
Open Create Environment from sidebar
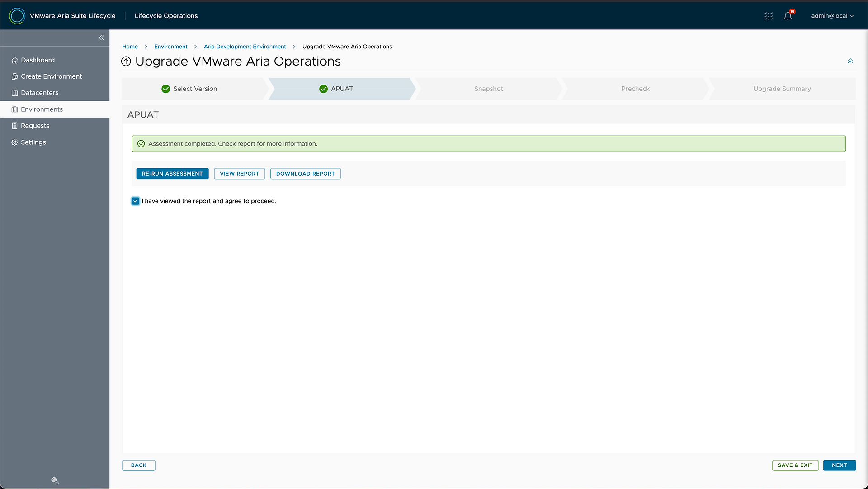tap(55, 76)
